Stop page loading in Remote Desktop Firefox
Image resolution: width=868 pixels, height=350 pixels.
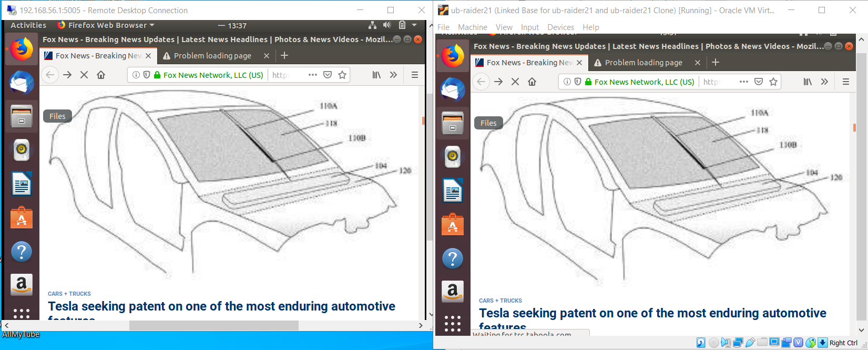84,75
